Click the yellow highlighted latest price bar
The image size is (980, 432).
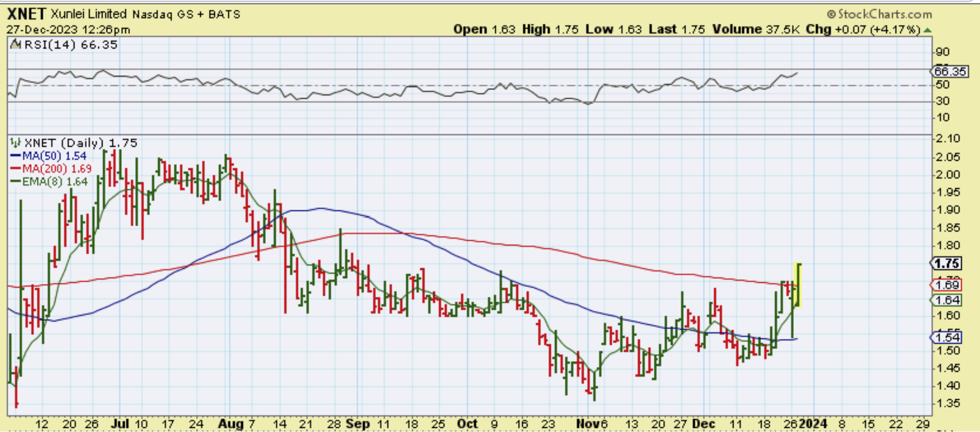[x=798, y=285]
